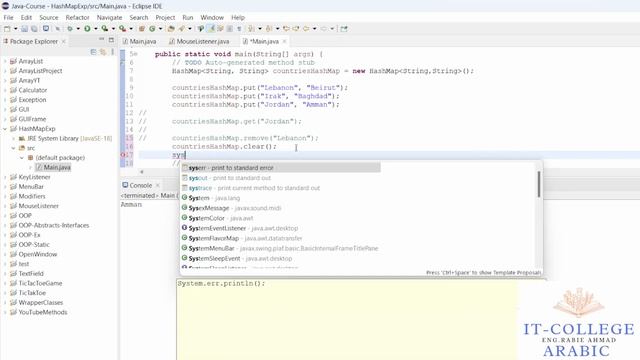Open the New file dropdown arrow
This screenshot has width=640, height=360.
16,29
